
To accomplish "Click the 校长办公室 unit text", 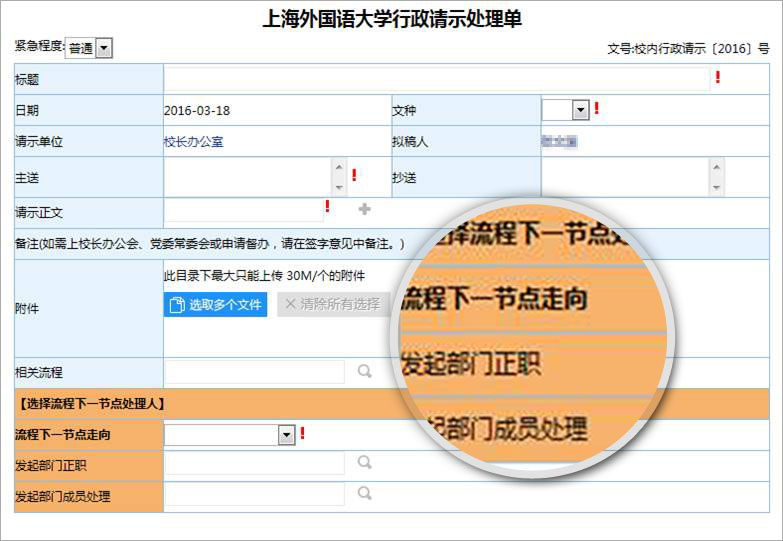I will [194, 142].
